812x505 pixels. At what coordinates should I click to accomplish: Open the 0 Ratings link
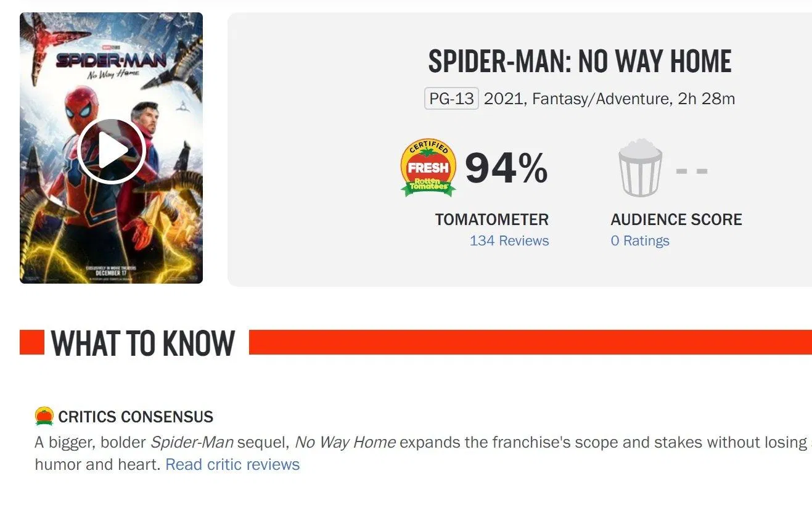coord(639,241)
